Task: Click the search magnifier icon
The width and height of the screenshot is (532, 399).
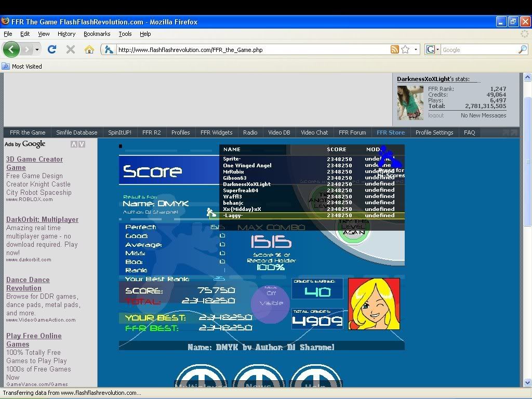Action: (x=522, y=50)
